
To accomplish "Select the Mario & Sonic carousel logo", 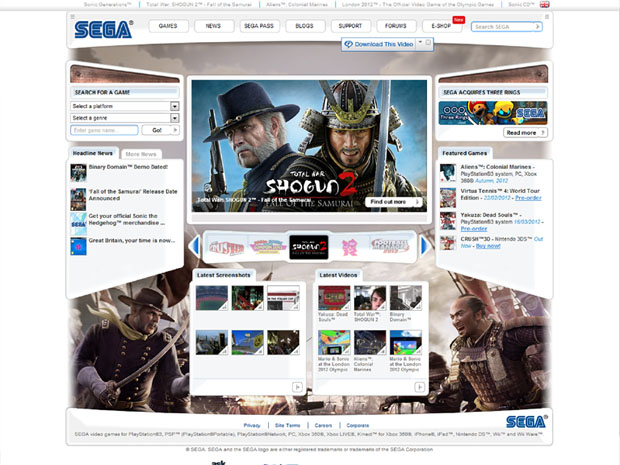I will click(x=268, y=247).
